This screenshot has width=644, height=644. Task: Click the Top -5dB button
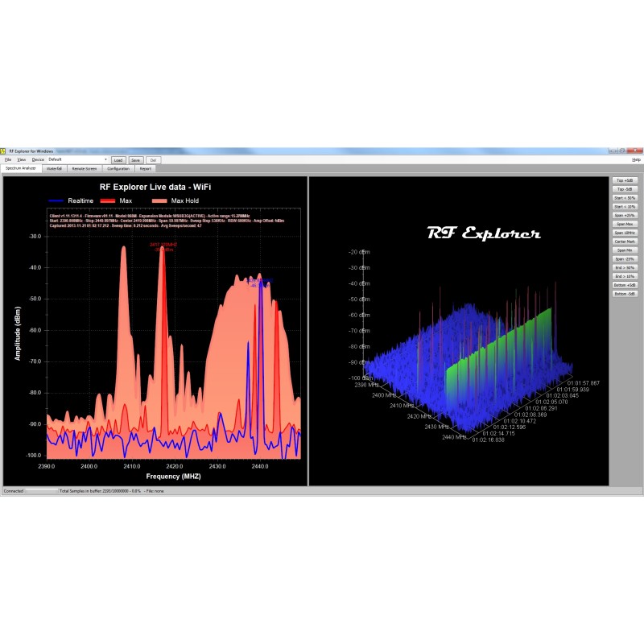pos(625,189)
